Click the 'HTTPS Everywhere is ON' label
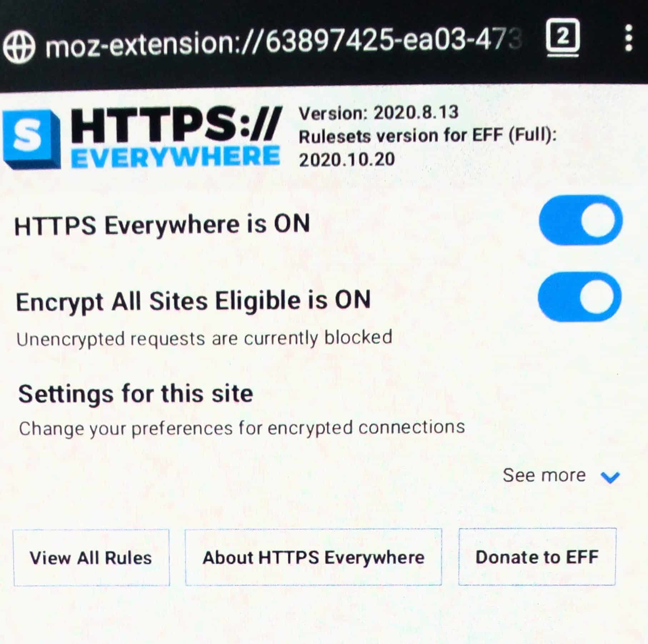This screenshot has width=648, height=644. click(162, 225)
